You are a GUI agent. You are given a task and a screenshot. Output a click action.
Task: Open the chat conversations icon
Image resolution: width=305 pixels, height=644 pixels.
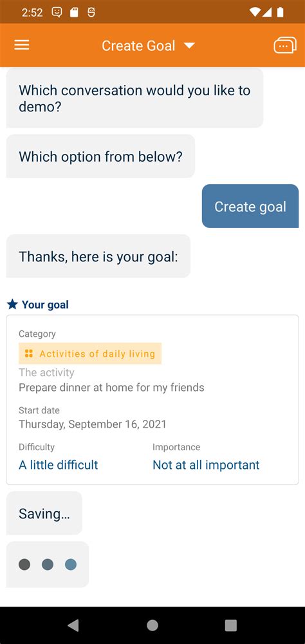[285, 45]
